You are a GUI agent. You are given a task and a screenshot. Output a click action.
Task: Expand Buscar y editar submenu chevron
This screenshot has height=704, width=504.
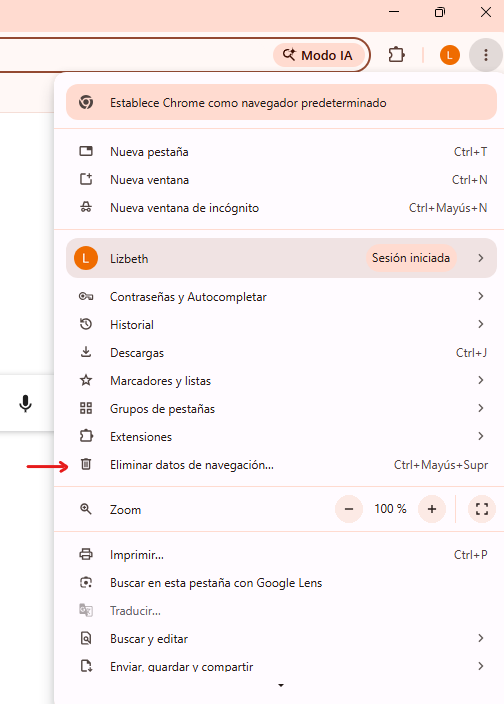481,638
